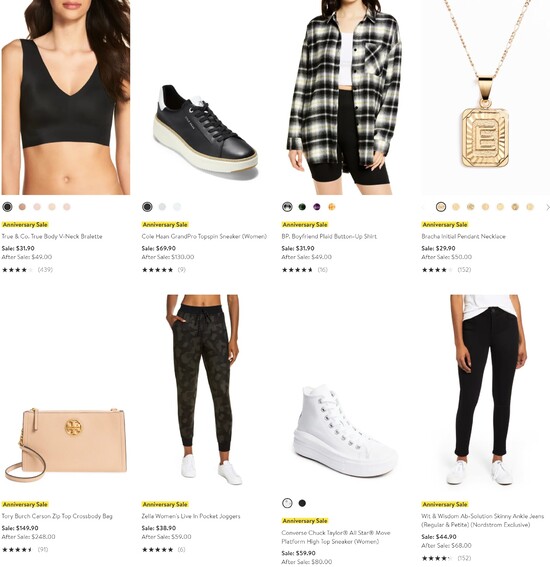Image resolution: width=550 pixels, height=567 pixels.
Task: Select purple swatch for Boyfriend Plaid Shirt
Action: click(317, 207)
